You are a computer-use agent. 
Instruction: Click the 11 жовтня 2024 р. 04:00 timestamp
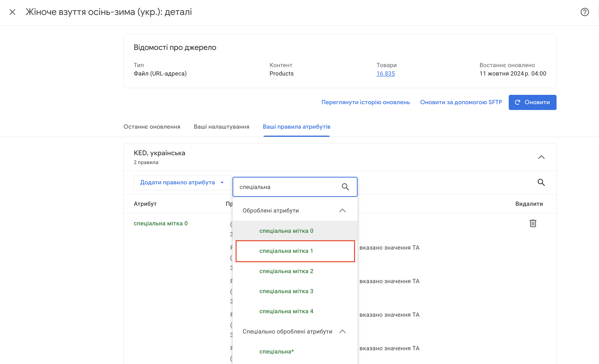coord(513,74)
